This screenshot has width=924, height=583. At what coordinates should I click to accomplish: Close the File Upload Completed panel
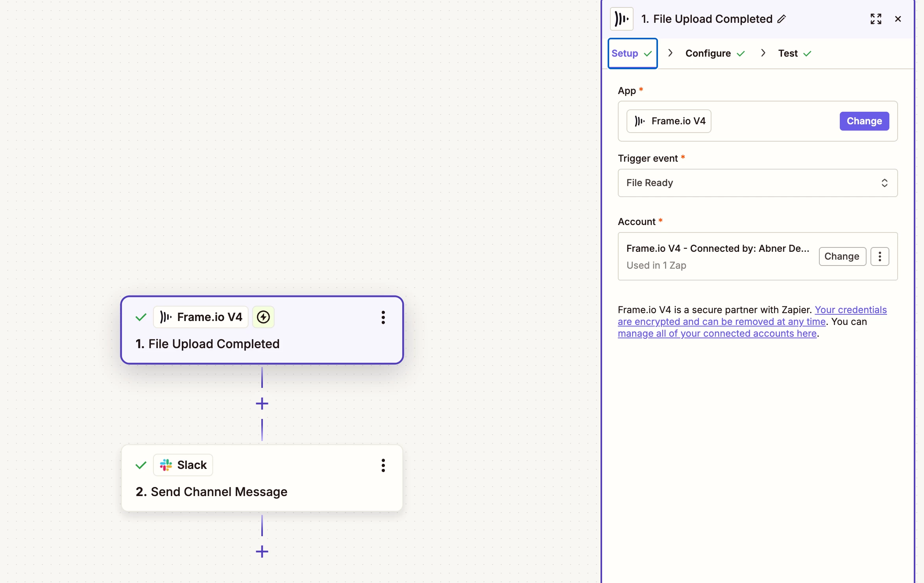(x=898, y=19)
